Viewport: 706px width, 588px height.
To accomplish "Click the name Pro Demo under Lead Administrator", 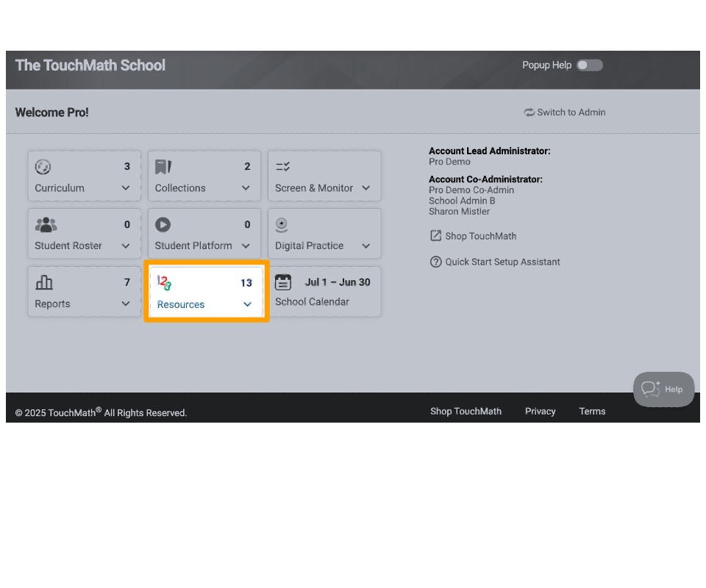I will click(x=449, y=162).
